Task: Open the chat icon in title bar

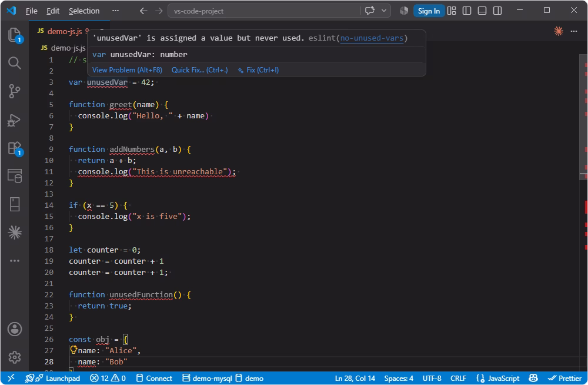Action: (370, 11)
